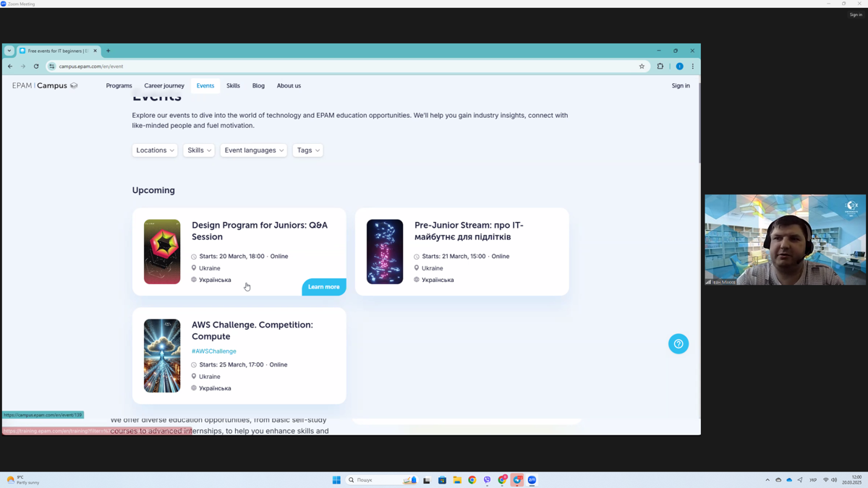Open the Programs menu item
This screenshot has width=868, height=488.
[119, 86]
